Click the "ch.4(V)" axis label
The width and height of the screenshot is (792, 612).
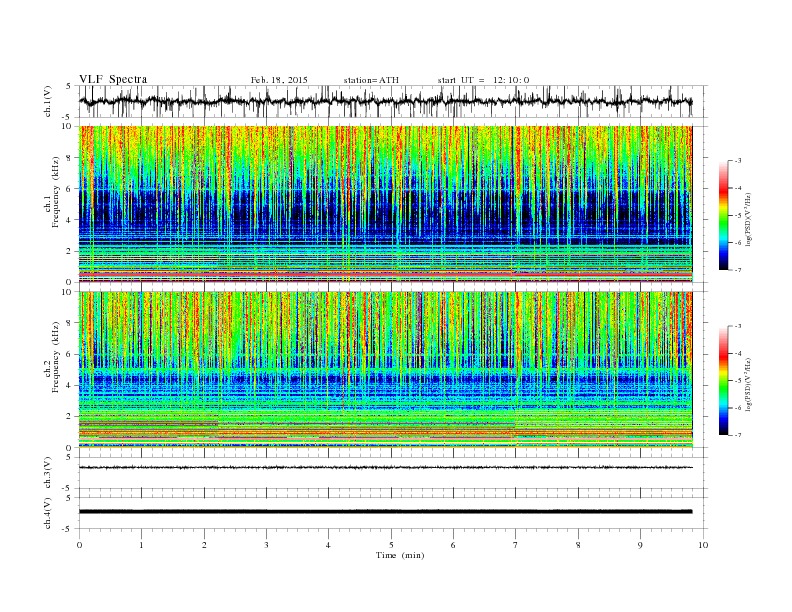(x=48, y=514)
